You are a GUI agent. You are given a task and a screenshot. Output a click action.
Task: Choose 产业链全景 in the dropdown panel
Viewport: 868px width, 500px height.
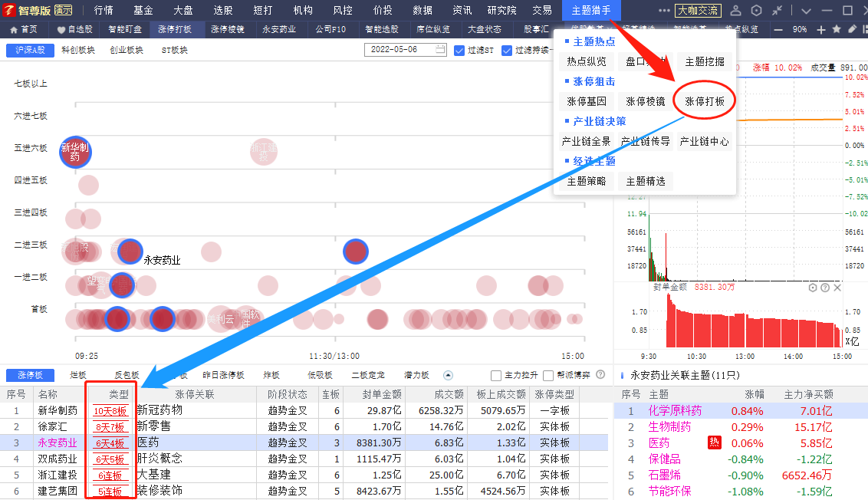coord(587,141)
